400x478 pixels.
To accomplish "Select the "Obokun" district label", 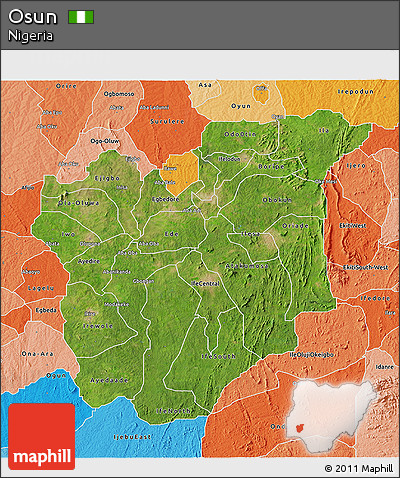I will pyautogui.click(x=277, y=200).
